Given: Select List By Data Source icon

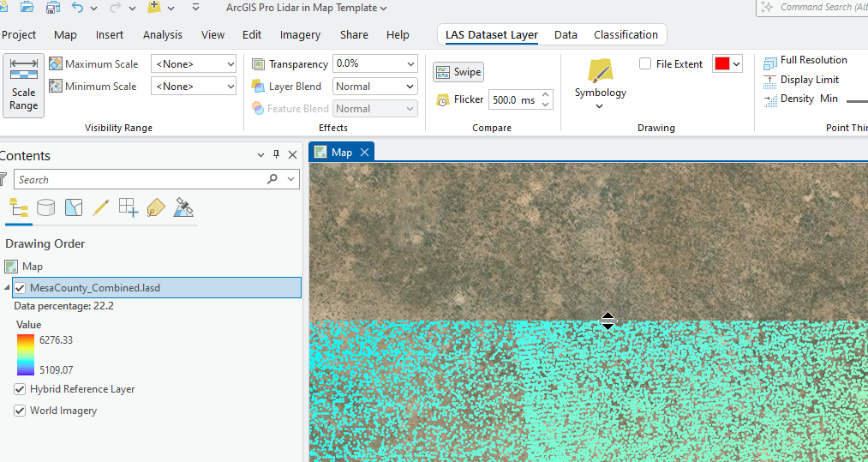Looking at the screenshot, I should (46, 207).
